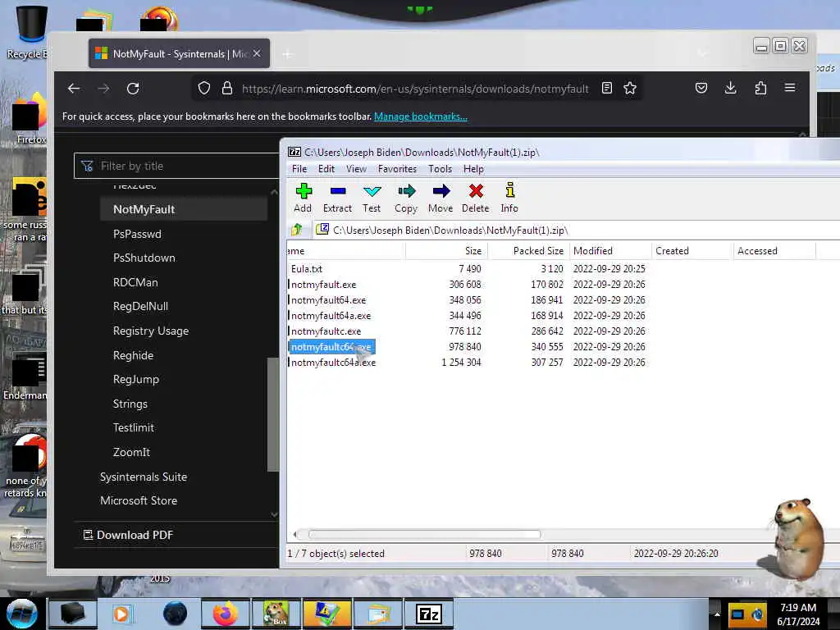
Task: Select Eula.txt in the archive list
Action: (307, 268)
